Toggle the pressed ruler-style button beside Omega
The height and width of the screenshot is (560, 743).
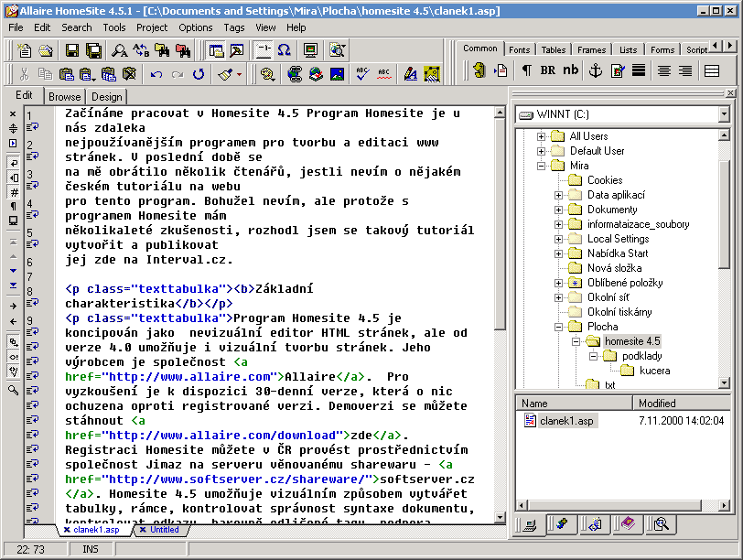pyautogui.click(x=263, y=50)
